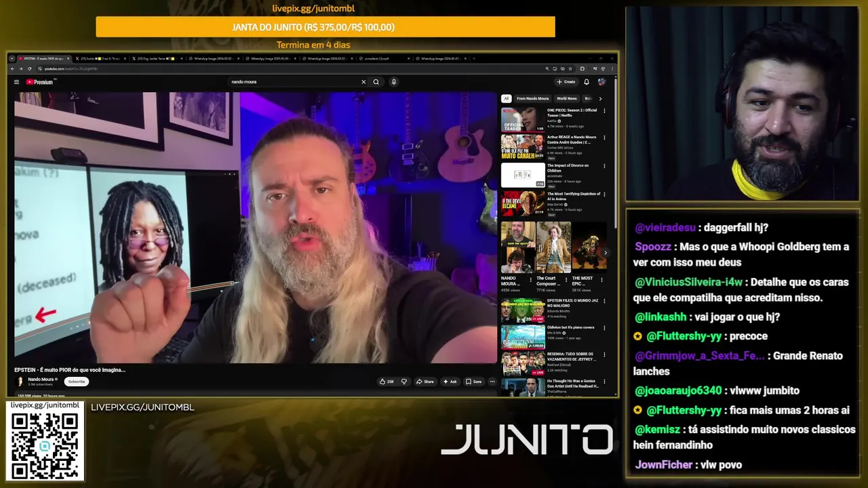Click chat username '@vieiradesu'
The image size is (868, 488).
coord(665,228)
